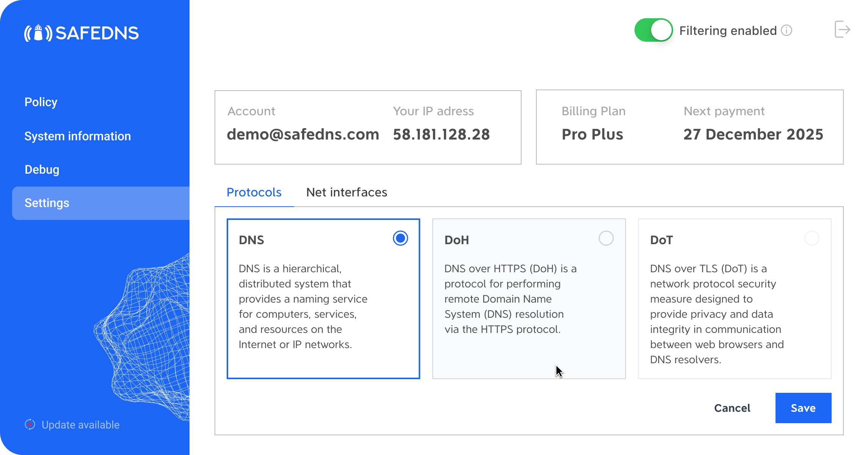Open the Debug page
The image size is (868, 455).
point(42,169)
